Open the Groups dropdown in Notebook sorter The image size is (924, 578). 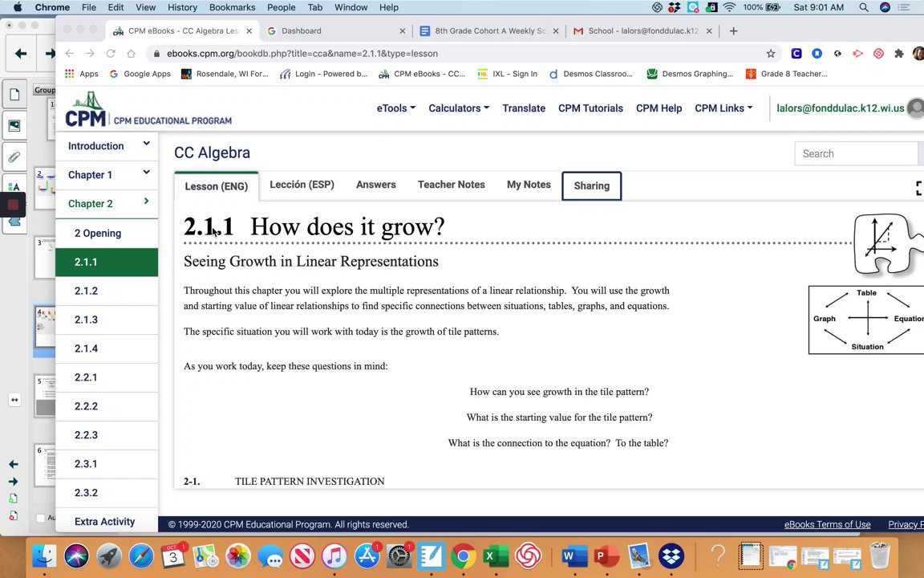coord(45,90)
